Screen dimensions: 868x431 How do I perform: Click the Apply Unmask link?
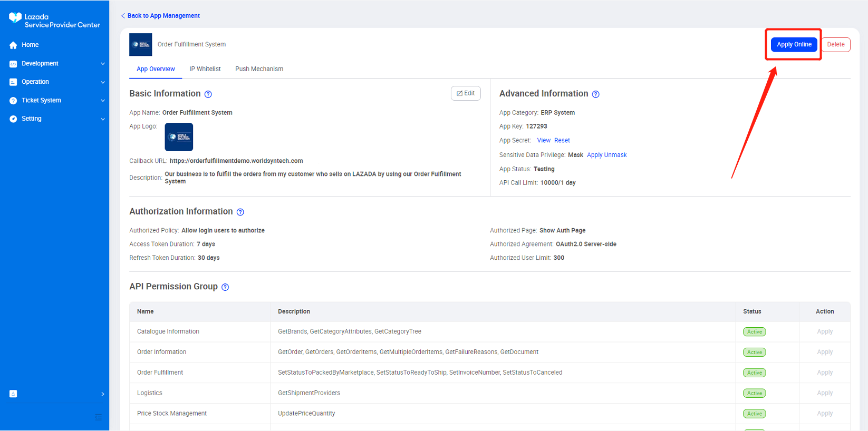point(607,155)
